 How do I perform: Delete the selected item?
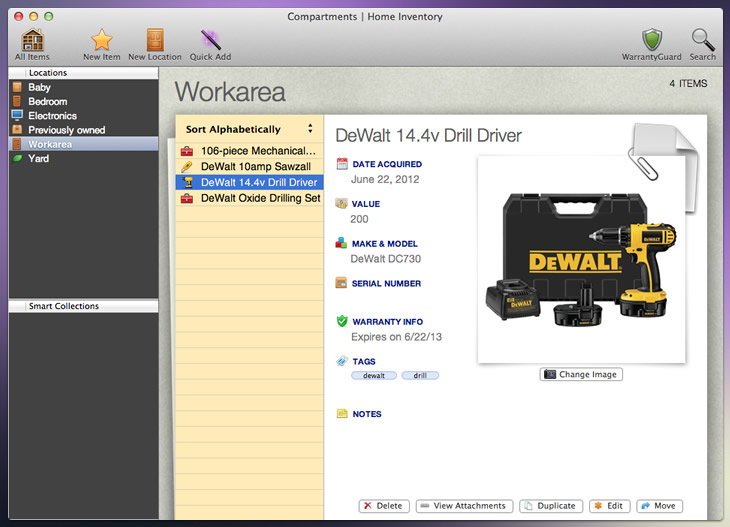click(x=384, y=506)
